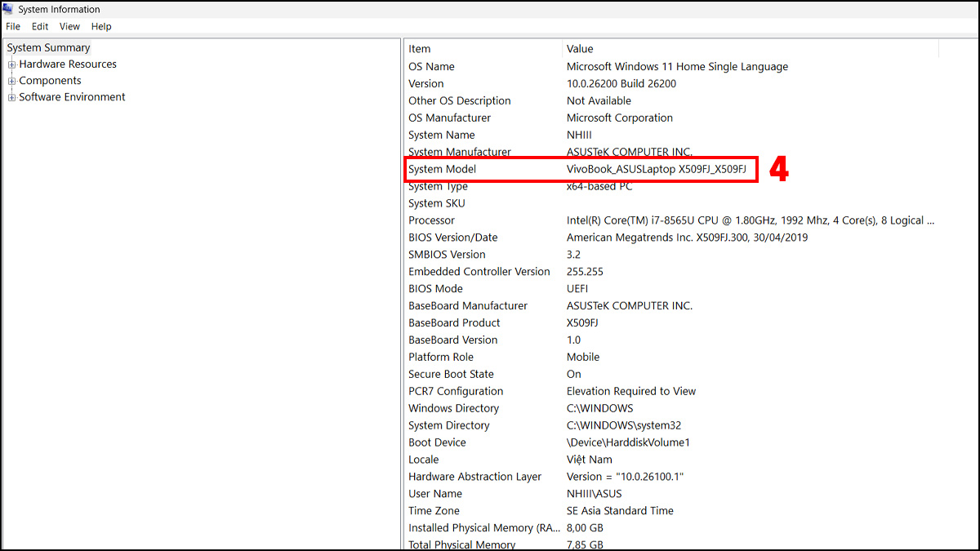This screenshot has width=980, height=551.
Task: Click 'Elevation Required to View' value
Action: tap(631, 392)
